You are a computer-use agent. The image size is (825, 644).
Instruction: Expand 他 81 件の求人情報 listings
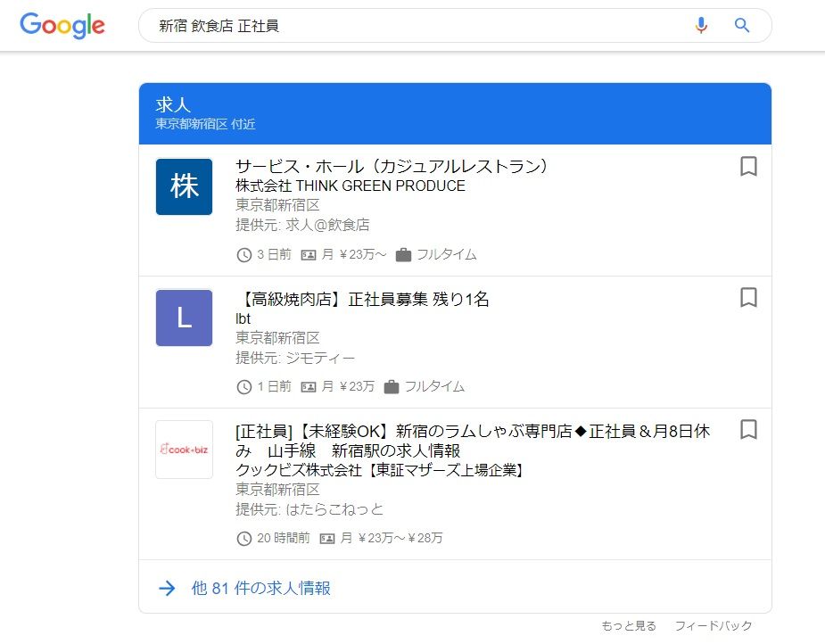[260, 588]
